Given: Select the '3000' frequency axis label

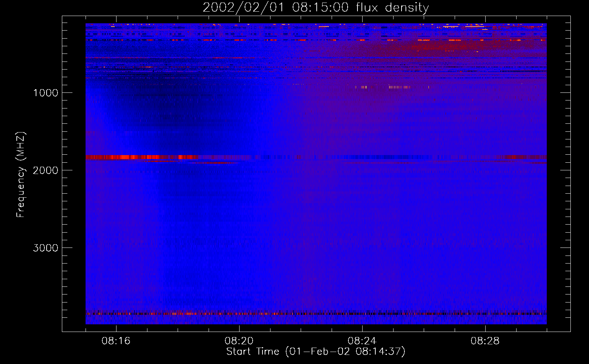Looking at the screenshot, I should pyautogui.click(x=46, y=248).
